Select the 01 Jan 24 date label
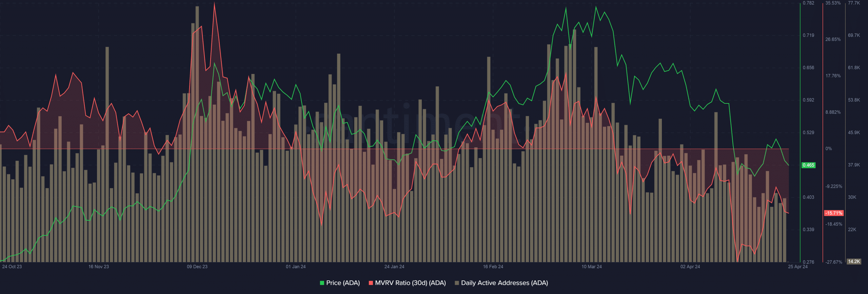The width and height of the screenshot is (868, 294). pyautogui.click(x=296, y=267)
